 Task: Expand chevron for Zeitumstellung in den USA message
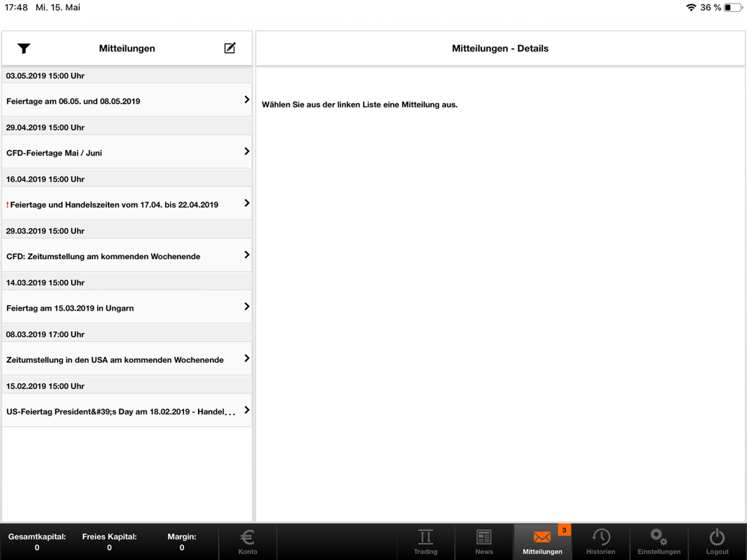pos(247,358)
